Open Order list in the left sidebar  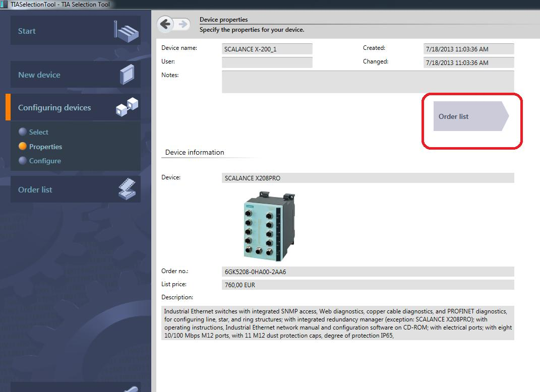(x=76, y=189)
